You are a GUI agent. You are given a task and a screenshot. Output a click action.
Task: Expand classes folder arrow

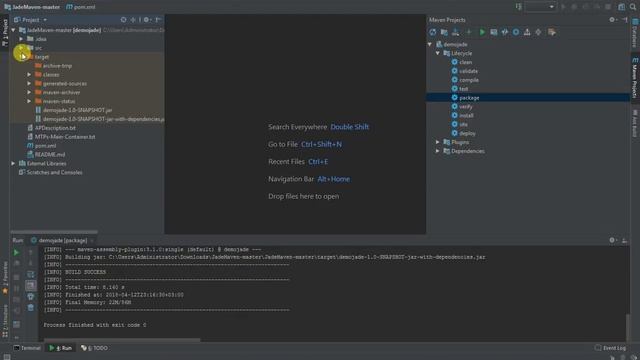29,75
